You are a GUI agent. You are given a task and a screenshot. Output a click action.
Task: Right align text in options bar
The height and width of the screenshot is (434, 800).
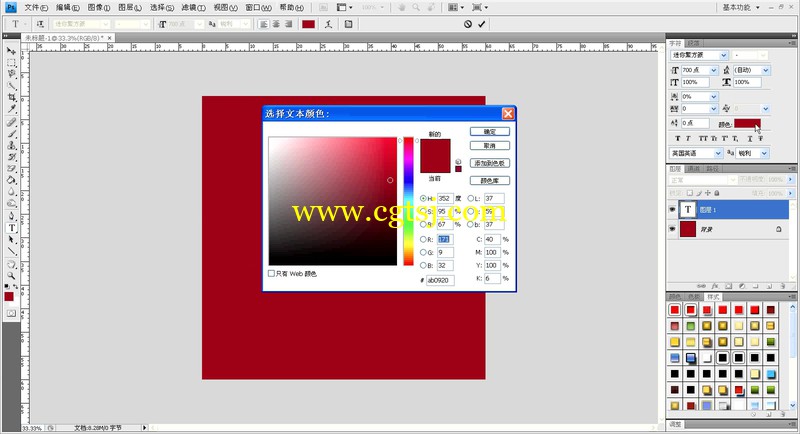coord(289,24)
